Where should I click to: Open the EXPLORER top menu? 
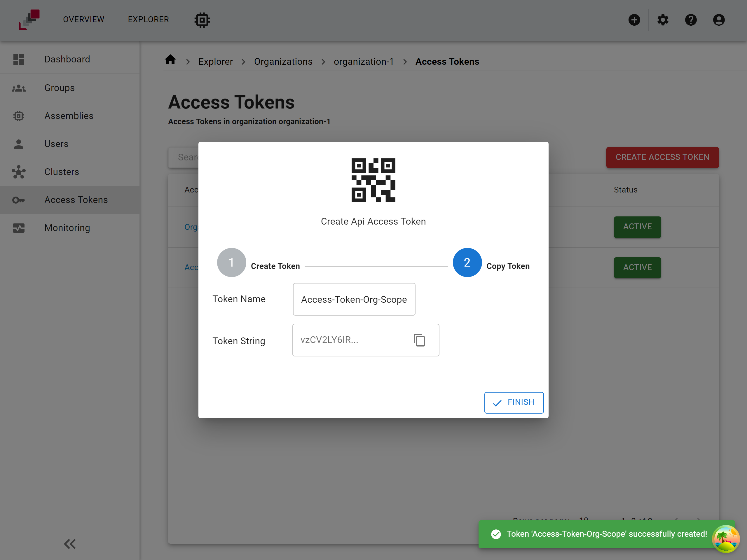pyautogui.click(x=148, y=20)
